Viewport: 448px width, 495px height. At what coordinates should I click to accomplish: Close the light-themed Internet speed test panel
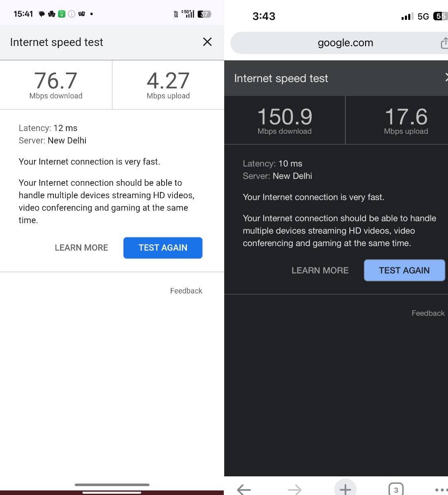207,42
